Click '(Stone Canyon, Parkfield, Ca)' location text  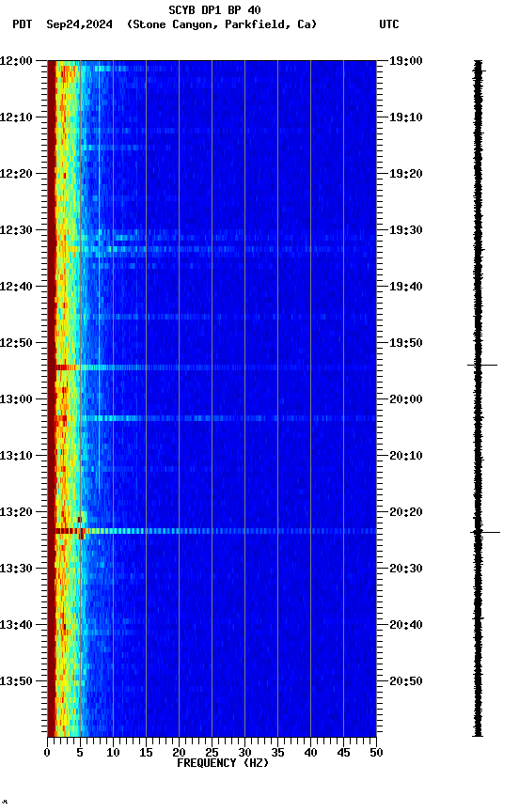click(x=222, y=24)
